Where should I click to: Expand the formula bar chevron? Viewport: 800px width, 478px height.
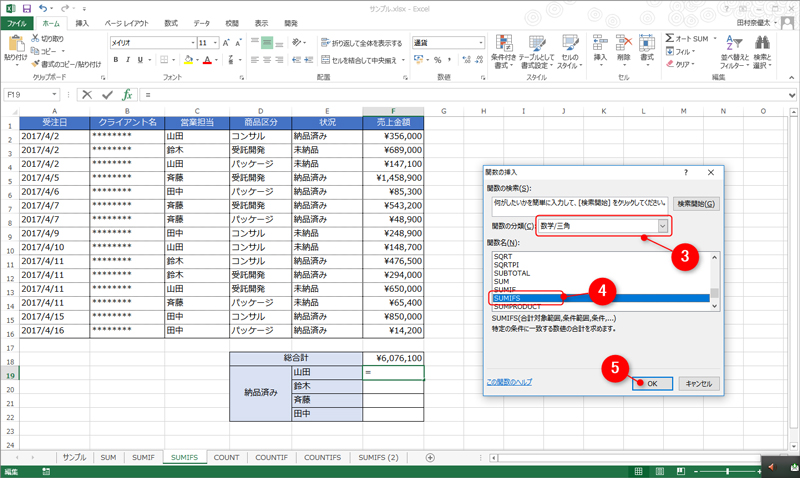(x=791, y=95)
